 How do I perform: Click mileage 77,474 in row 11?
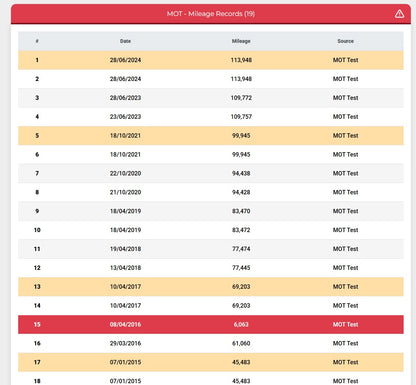pyautogui.click(x=241, y=249)
